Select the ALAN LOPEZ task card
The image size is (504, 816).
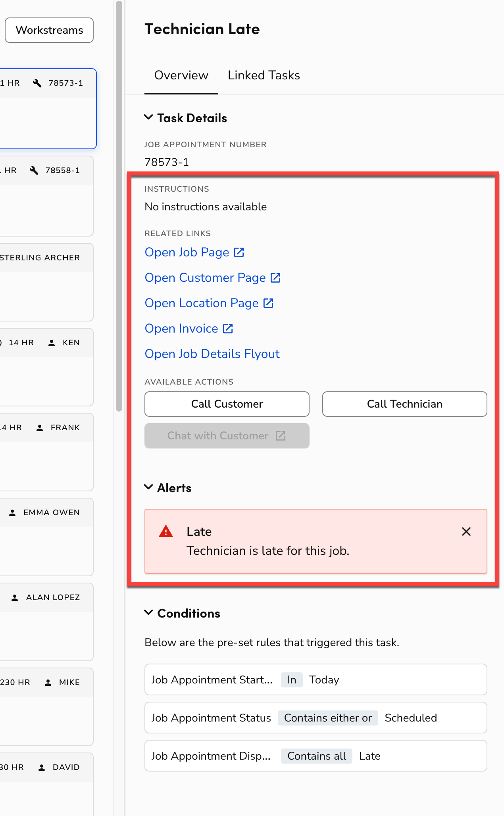pyautogui.click(x=46, y=622)
